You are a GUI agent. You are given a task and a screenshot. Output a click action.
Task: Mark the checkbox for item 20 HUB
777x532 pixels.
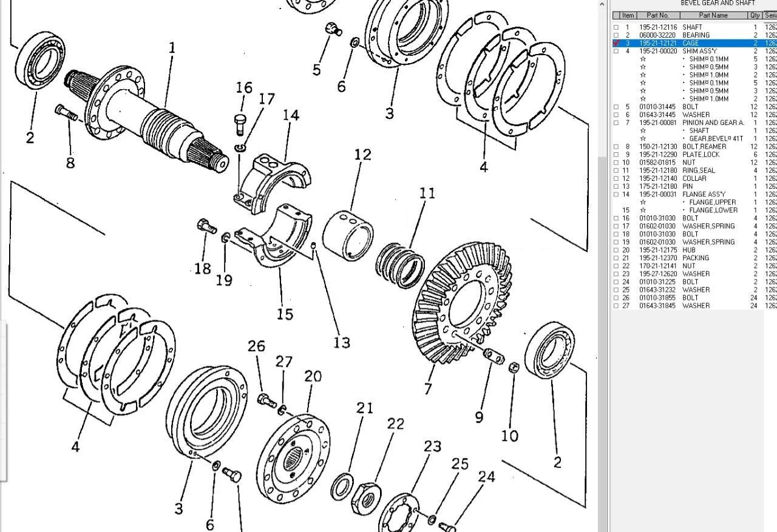pos(616,250)
